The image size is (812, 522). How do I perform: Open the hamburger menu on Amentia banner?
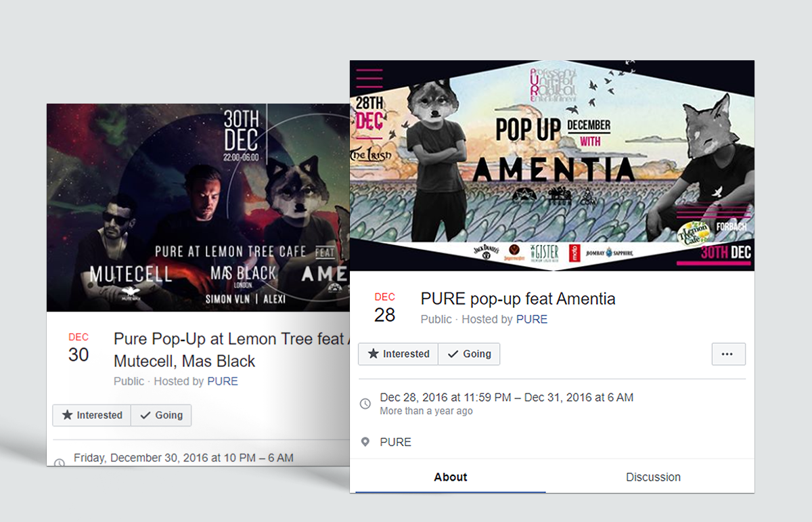tap(369, 79)
